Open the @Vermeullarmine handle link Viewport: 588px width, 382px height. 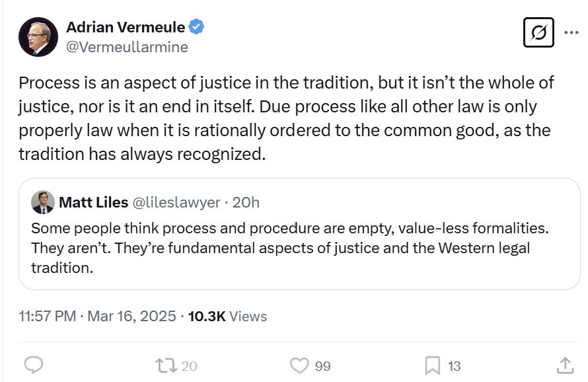coord(127,47)
